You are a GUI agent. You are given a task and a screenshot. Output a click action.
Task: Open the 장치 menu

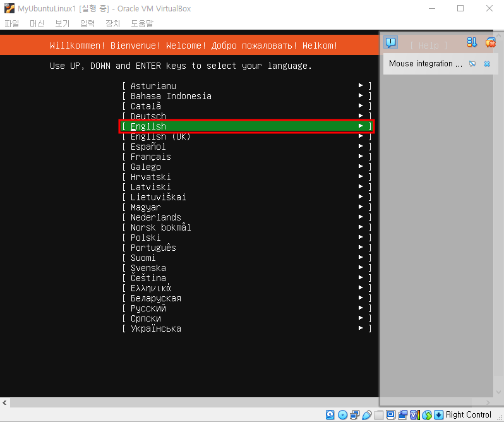113,23
